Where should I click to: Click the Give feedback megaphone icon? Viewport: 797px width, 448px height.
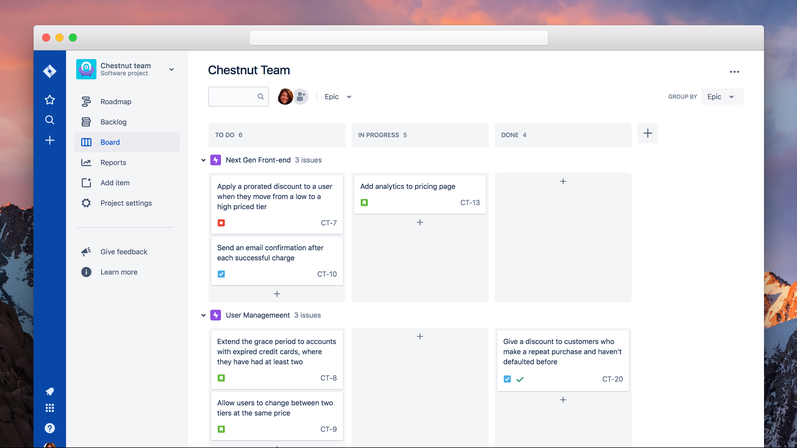(86, 252)
